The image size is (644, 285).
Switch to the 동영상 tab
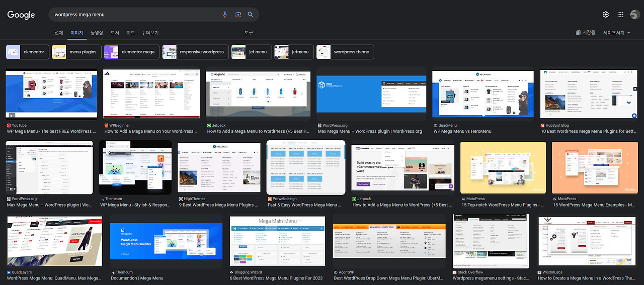[x=97, y=33]
